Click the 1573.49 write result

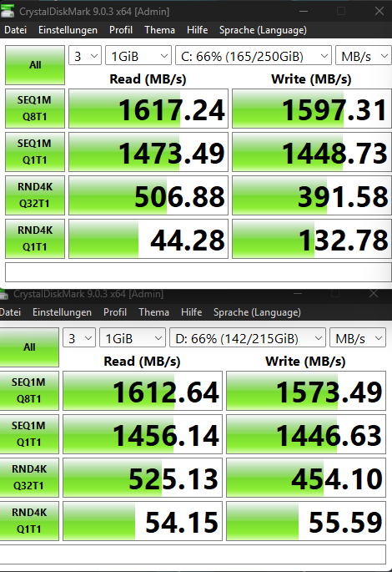coord(306,391)
